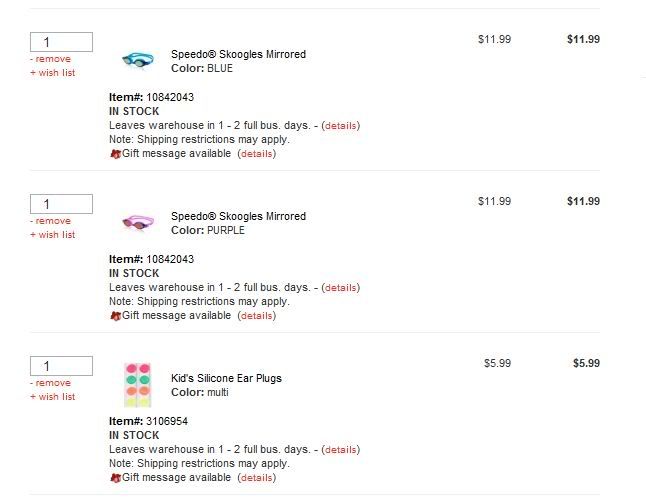Click the purple Speedo goggles thumbnail

[x=137, y=222]
